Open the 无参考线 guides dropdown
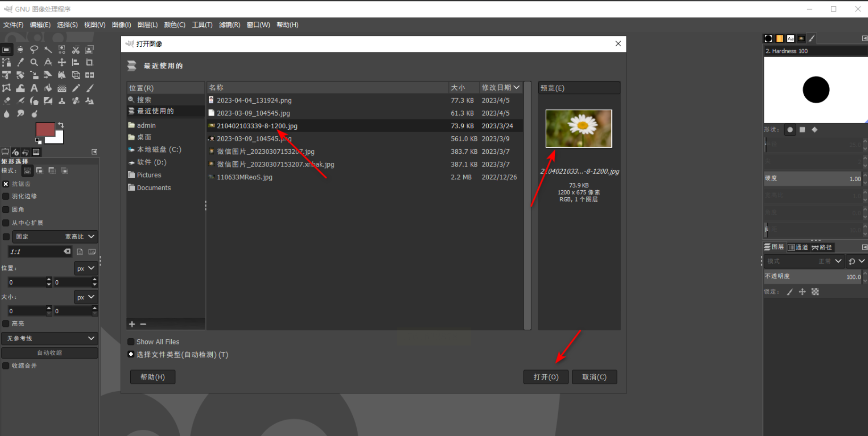 pyautogui.click(x=50, y=338)
